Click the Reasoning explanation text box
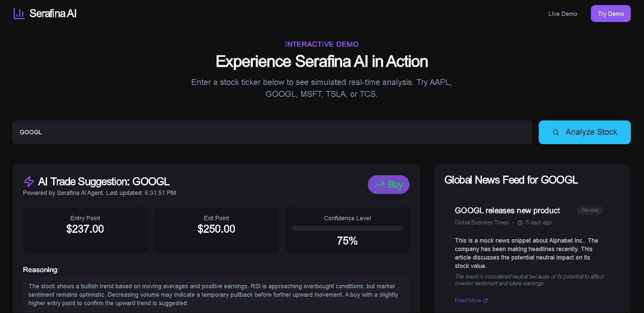The width and height of the screenshot is (644, 313). (x=216, y=295)
